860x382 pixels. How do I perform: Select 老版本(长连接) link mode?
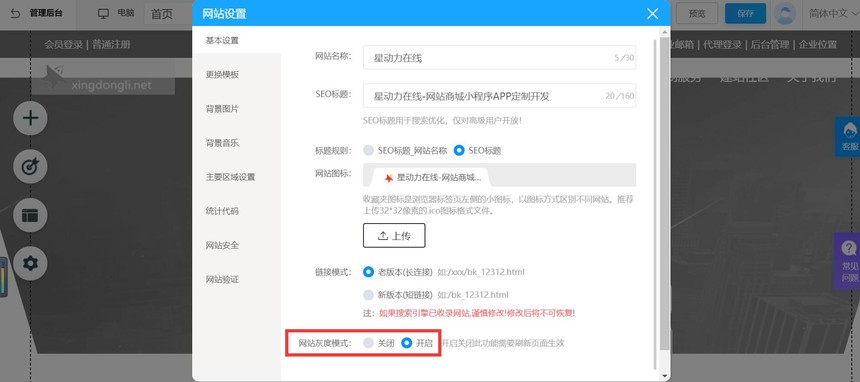(x=369, y=272)
